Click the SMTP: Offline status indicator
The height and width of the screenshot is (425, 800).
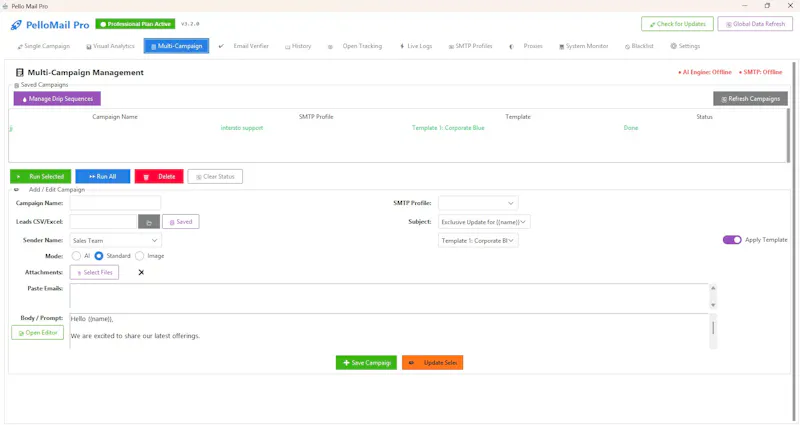click(760, 72)
